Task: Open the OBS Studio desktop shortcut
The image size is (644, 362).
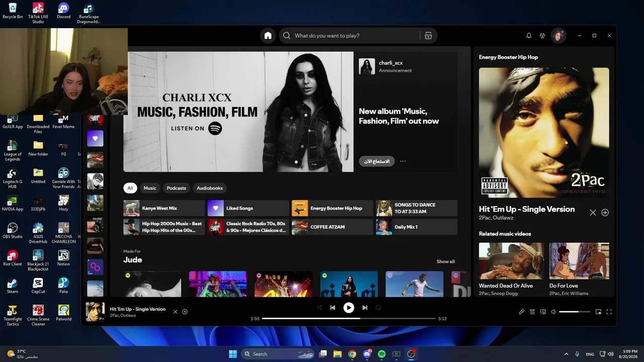Action: pyautogui.click(x=13, y=231)
